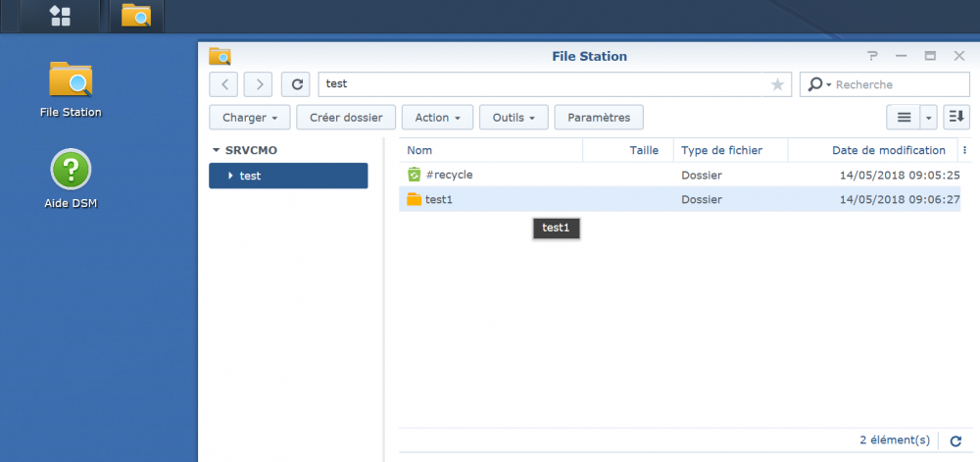Open the Action dropdown menu
The height and width of the screenshot is (462, 980).
437,118
